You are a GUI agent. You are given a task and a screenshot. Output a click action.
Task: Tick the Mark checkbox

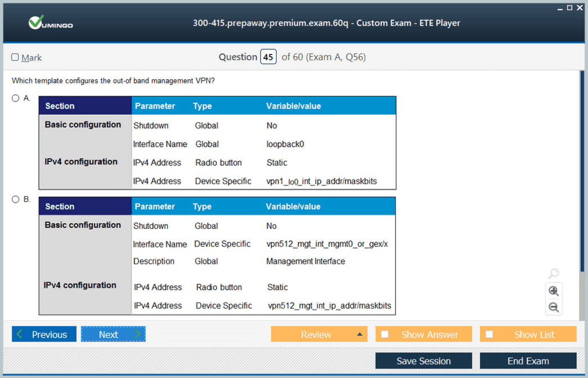coord(15,57)
